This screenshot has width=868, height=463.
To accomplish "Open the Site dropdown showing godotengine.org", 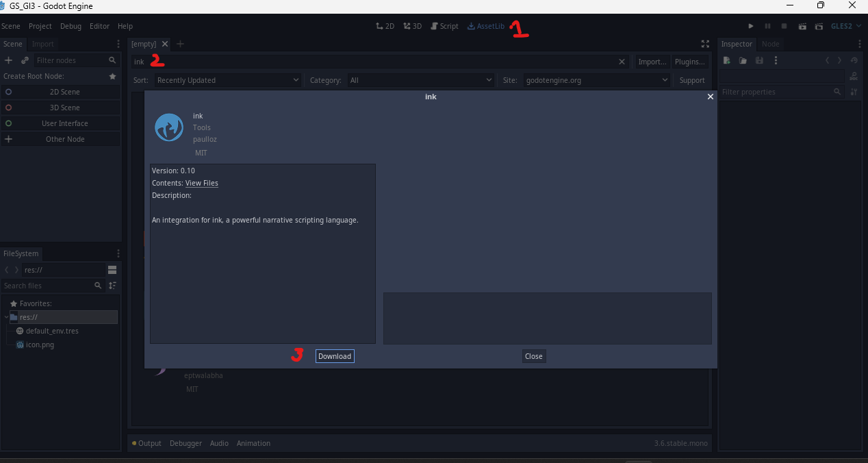I will click(597, 80).
